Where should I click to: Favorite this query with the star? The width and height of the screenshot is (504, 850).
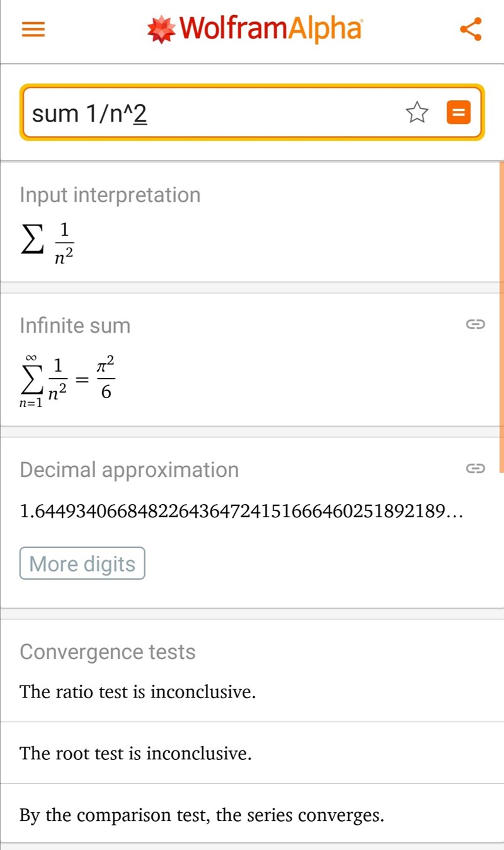416,113
